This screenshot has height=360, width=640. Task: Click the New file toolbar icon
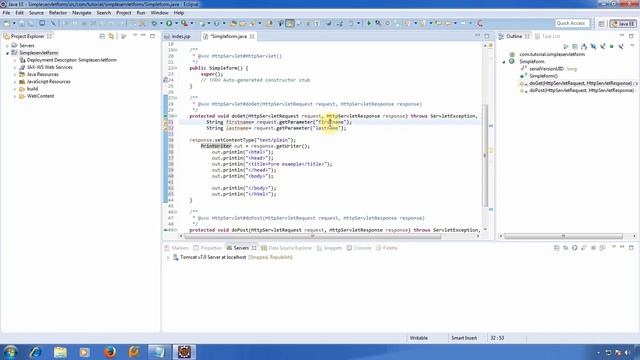(7, 24)
